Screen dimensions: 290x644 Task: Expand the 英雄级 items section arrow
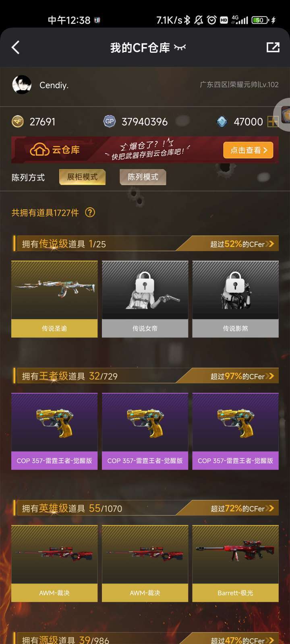pos(270,508)
